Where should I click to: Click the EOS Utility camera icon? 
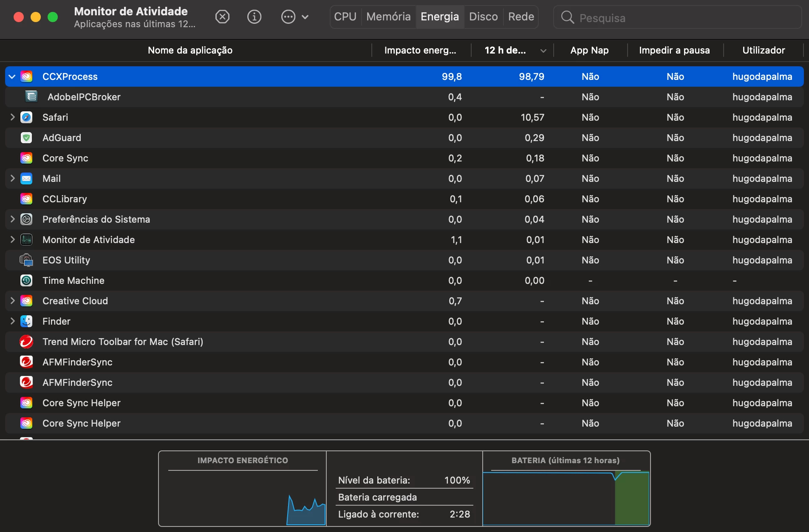[26, 260]
